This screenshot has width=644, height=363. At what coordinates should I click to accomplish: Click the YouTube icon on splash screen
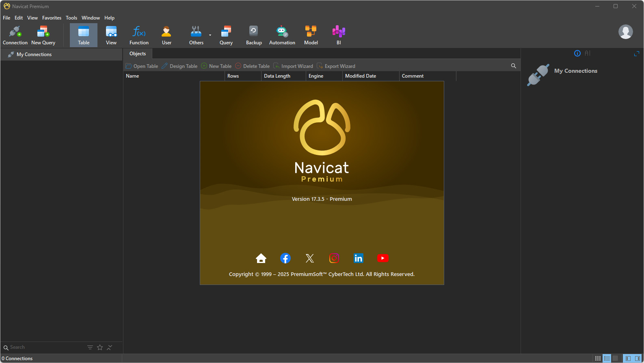383,258
